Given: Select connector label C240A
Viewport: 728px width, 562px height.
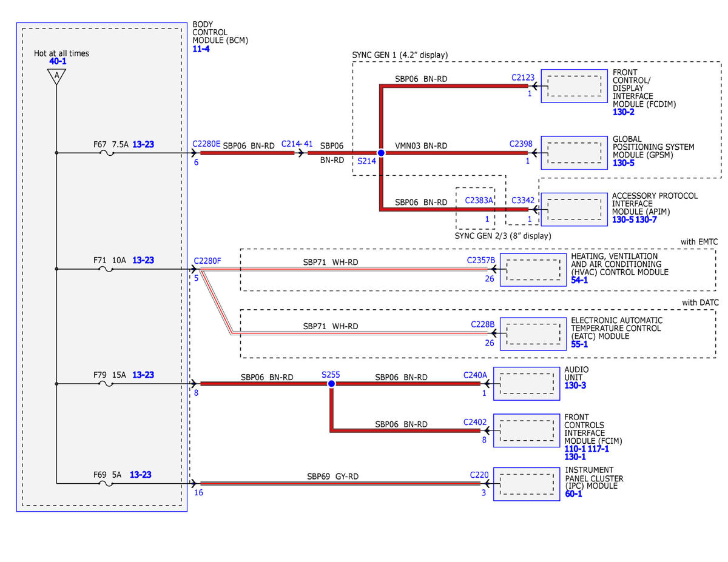Looking at the screenshot, I should click(x=475, y=375).
